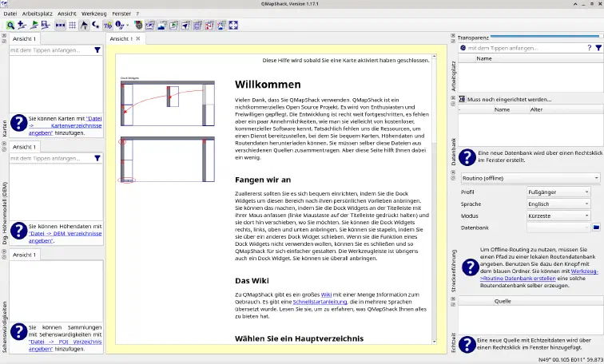Image resolution: width=604 pixels, height=364 pixels.
Task: Toggle night/day mode moon icon
Action: point(96,26)
